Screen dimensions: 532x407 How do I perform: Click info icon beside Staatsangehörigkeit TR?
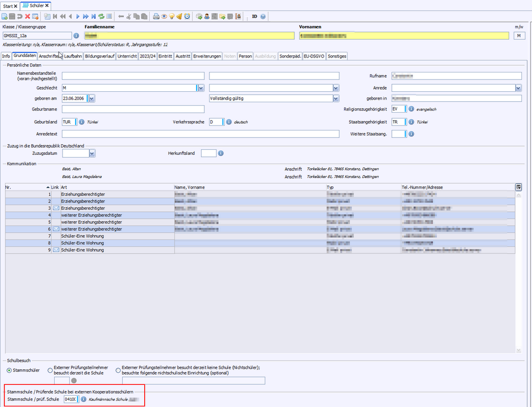411,122
